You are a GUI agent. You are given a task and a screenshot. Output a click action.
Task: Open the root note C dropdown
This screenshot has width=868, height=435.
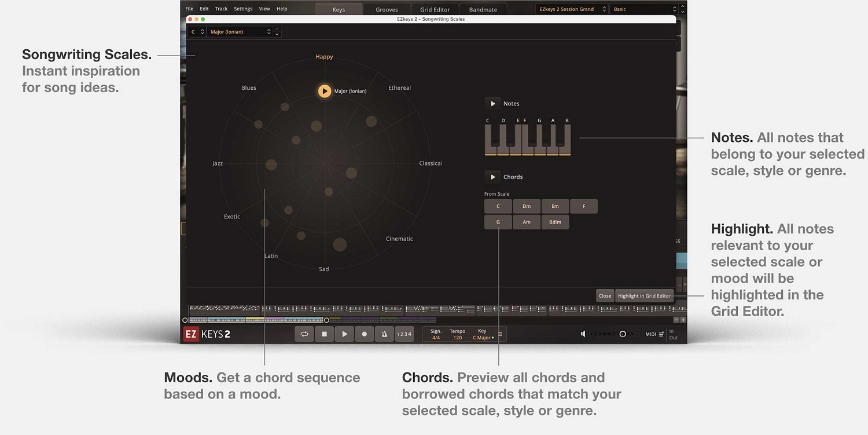[197, 32]
